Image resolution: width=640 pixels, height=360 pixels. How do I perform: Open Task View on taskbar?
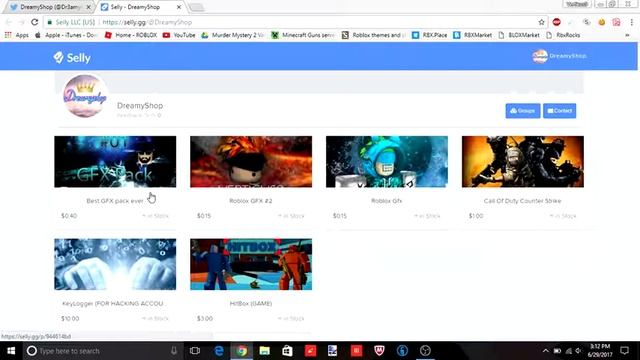(x=195, y=351)
